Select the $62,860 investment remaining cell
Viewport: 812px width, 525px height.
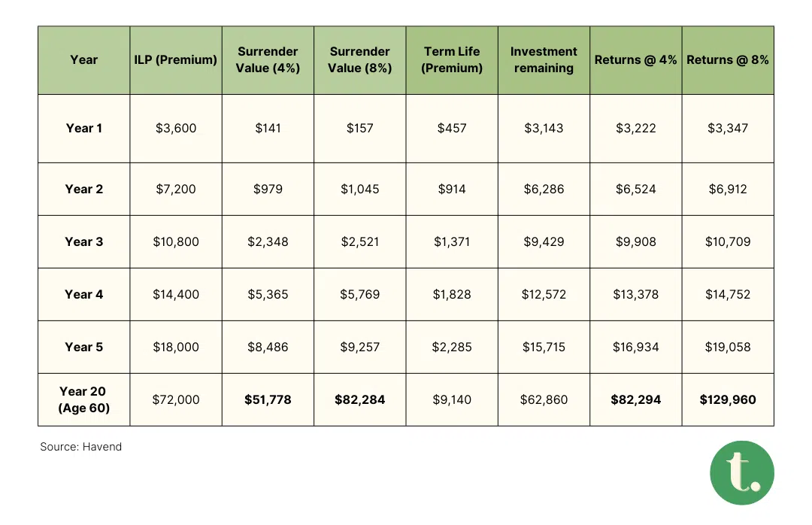(x=544, y=400)
